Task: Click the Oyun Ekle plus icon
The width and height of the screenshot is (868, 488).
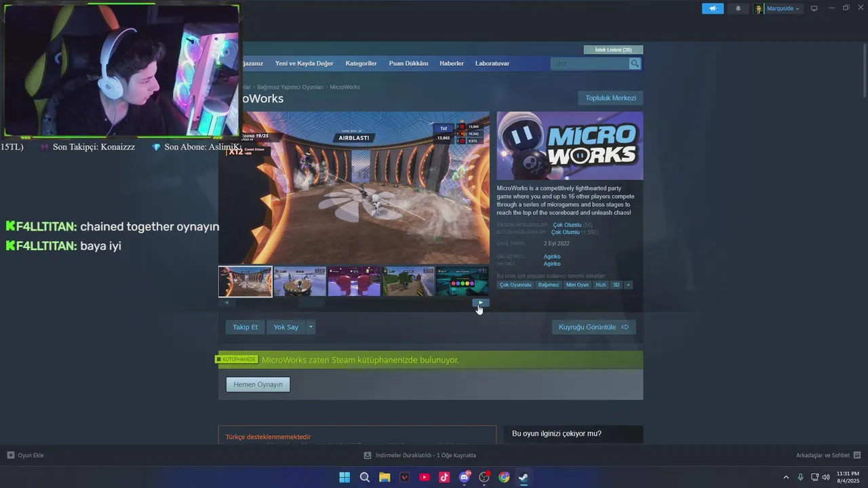Action: (10, 455)
